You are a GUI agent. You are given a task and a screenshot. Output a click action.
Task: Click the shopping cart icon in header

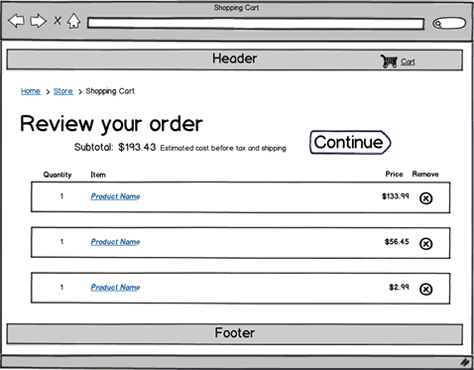[x=389, y=61]
